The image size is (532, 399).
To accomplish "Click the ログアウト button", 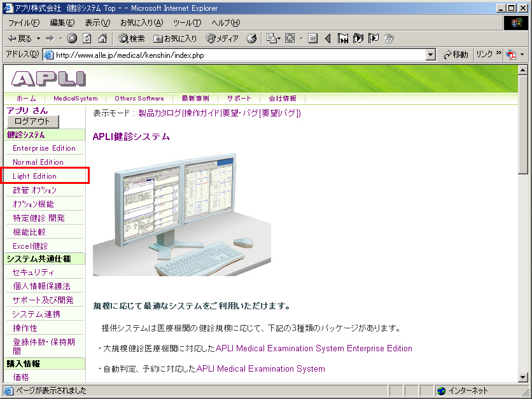I will 32,121.
